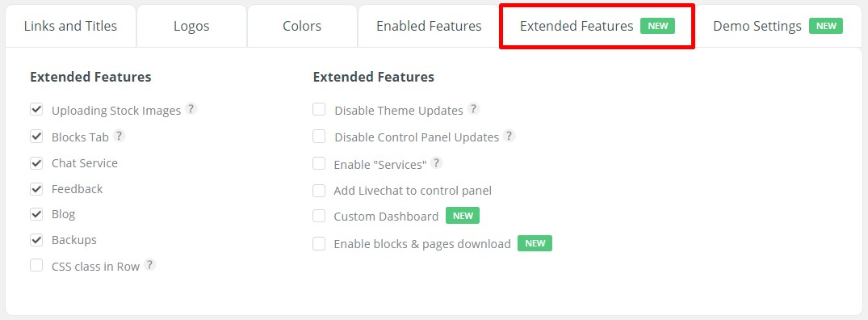Switch to the Links and Titles tab

coord(71,26)
